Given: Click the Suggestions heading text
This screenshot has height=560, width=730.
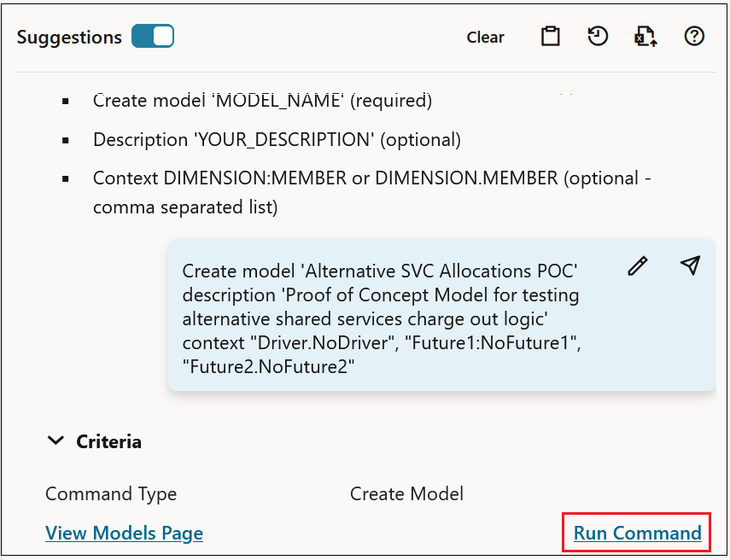Looking at the screenshot, I should click(x=68, y=37).
